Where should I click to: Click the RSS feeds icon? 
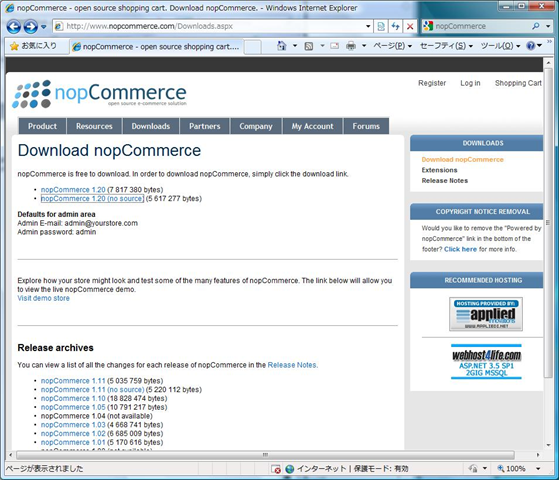coord(309,46)
